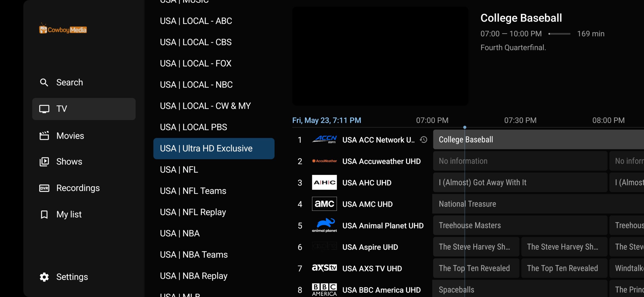Open the Recordings section
Image resolution: width=644 pixels, height=297 pixels.
point(84,188)
